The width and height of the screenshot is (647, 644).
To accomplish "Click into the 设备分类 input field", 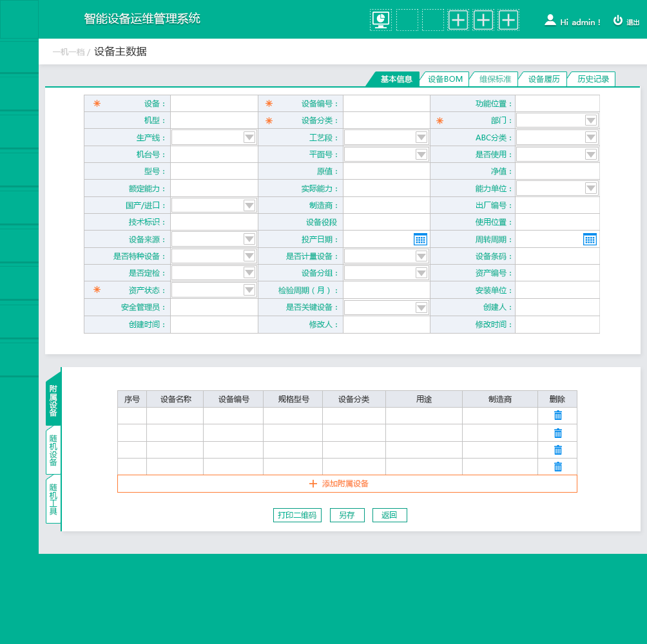I will point(386,120).
